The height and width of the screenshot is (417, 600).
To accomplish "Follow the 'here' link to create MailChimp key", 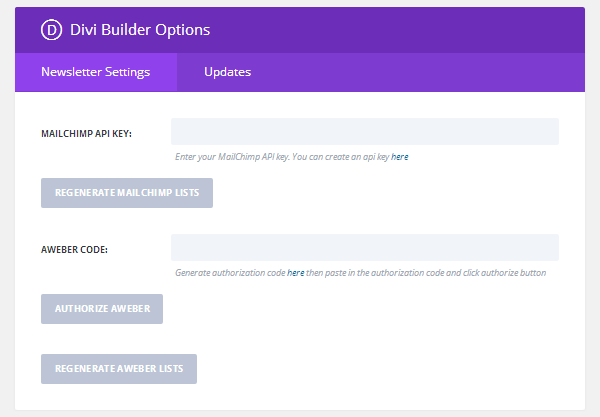I will tap(399, 157).
